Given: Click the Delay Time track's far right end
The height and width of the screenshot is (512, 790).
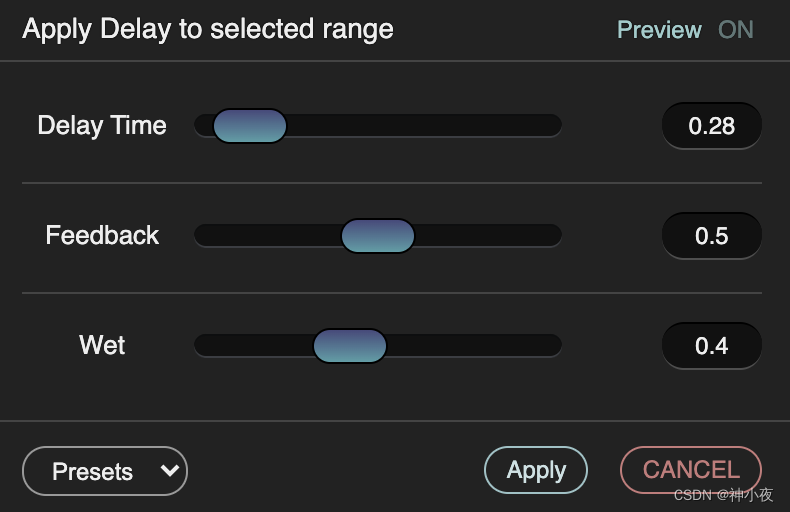Looking at the screenshot, I should pos(553,126).
